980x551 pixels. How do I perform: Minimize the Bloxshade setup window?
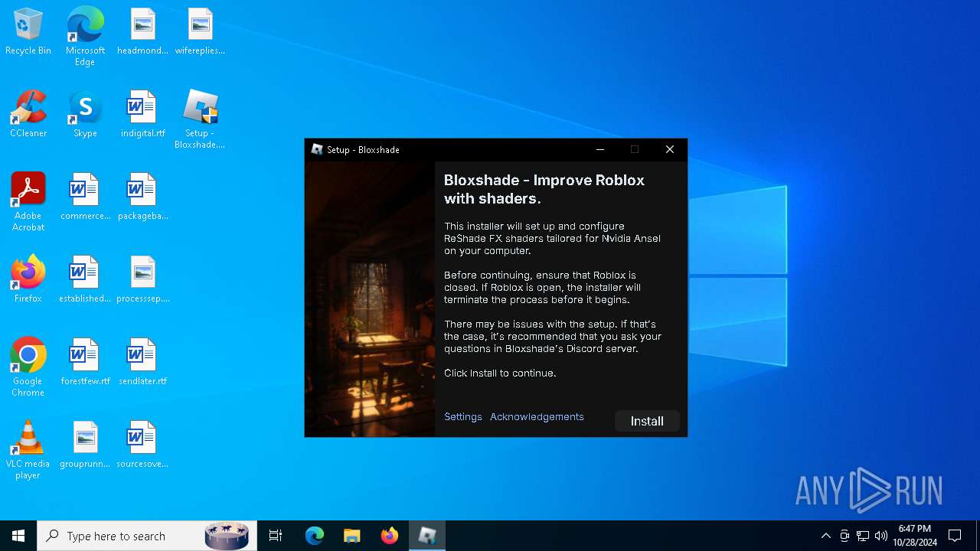(x=600, y=149)
